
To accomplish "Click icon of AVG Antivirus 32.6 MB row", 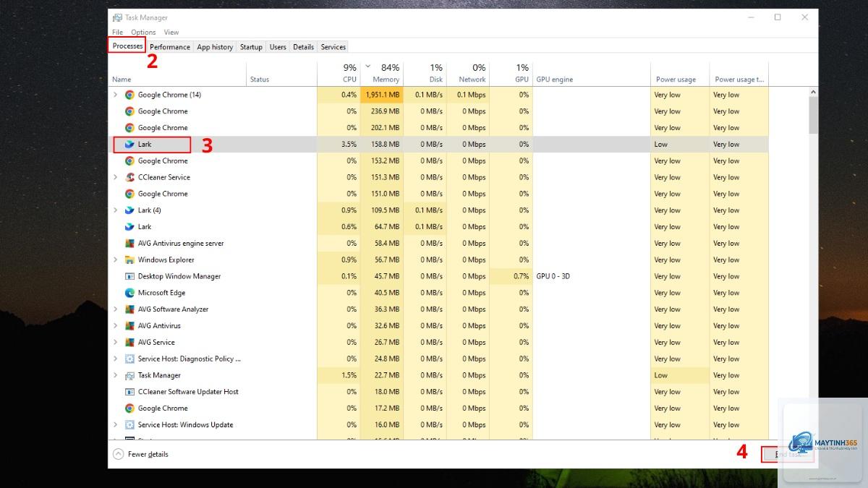I will click(x=129, y=325).
